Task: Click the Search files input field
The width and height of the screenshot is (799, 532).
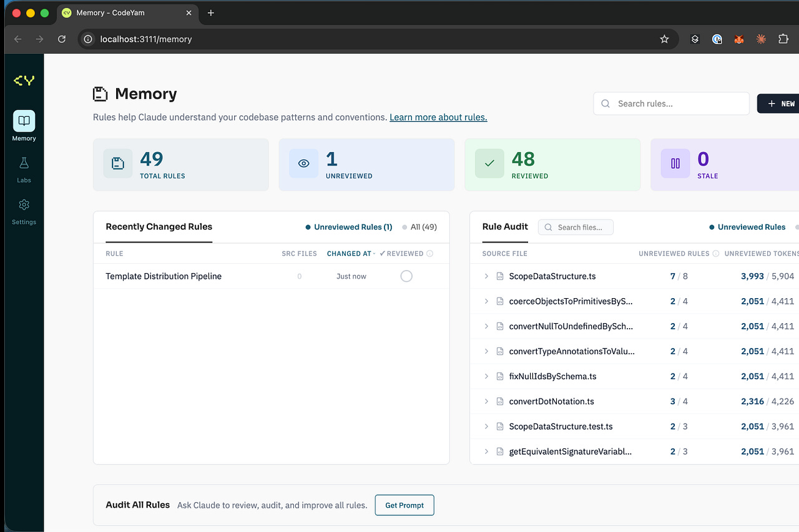Action: point(576,228)
